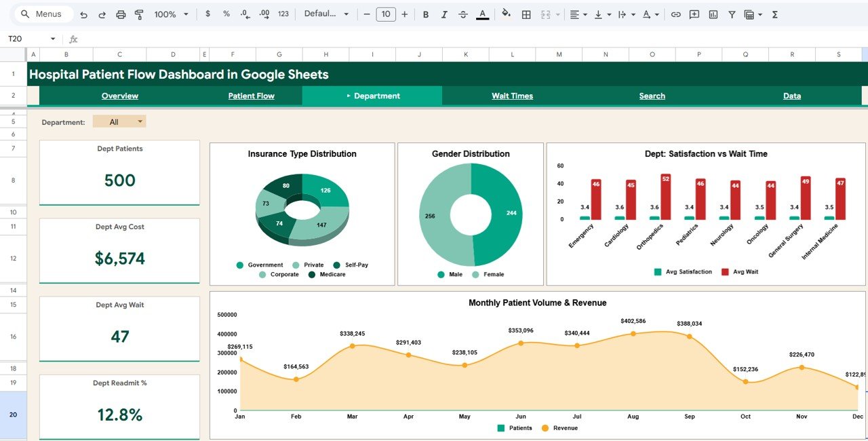Toggle italic formatting
Screen dimensions: 868x441
pos(444,14)
